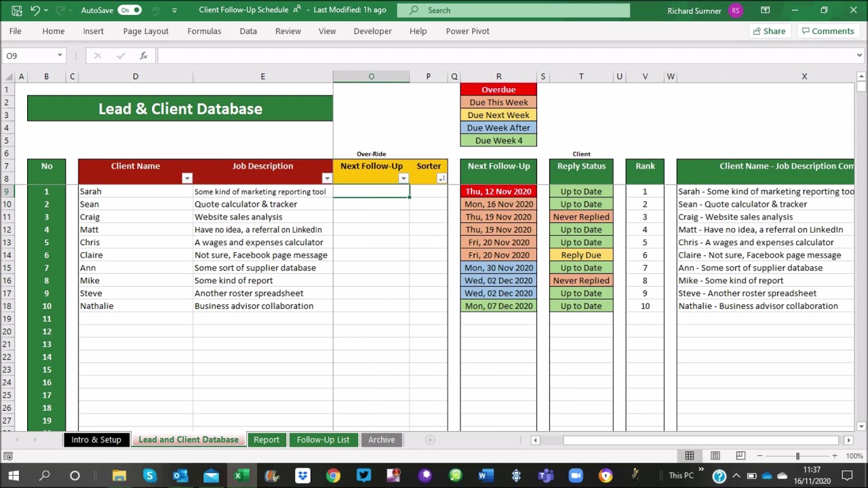This screenshot has height=488, width=868.
Task: Open Skype from the taskbar
Action: (x=149, y=476)
